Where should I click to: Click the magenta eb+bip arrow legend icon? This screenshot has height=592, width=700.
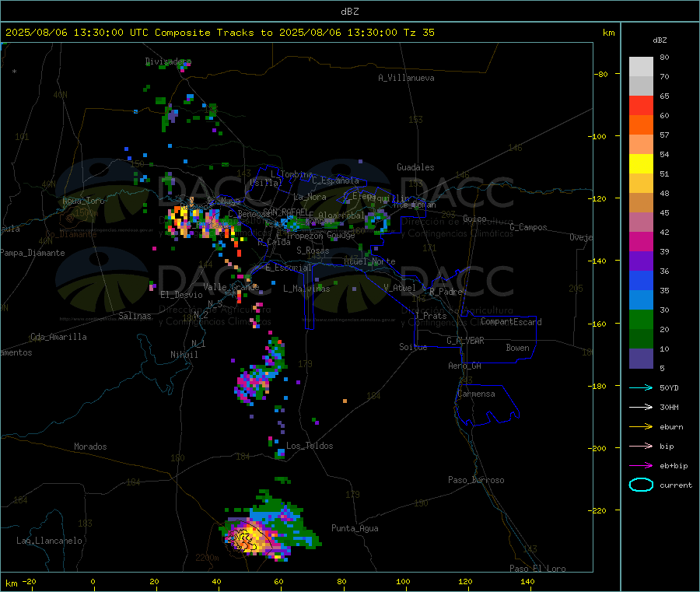[641, 466]
